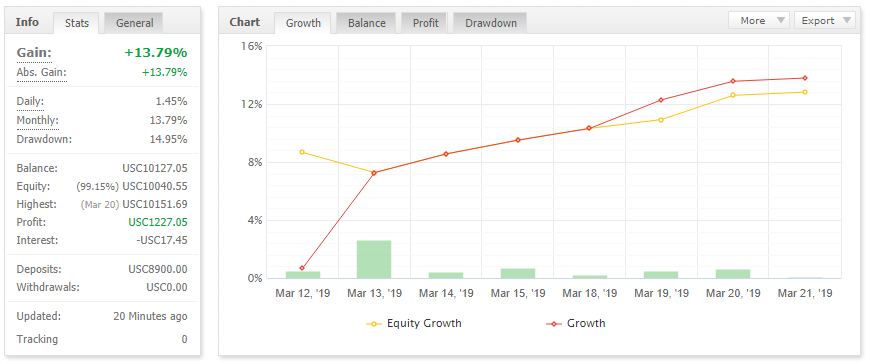Screen dimensions: 870x364
Task: Click data point on Mar 15
Action: pyautogui.click(x=518, y=140)
